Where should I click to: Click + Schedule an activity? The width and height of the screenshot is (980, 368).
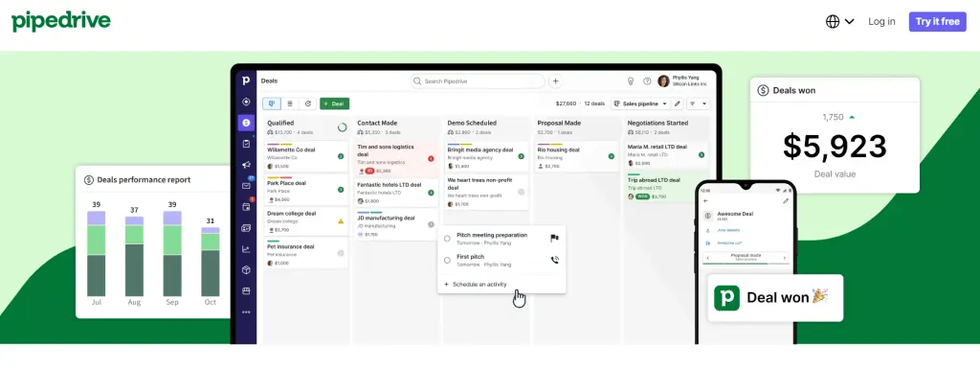[475, 284]
